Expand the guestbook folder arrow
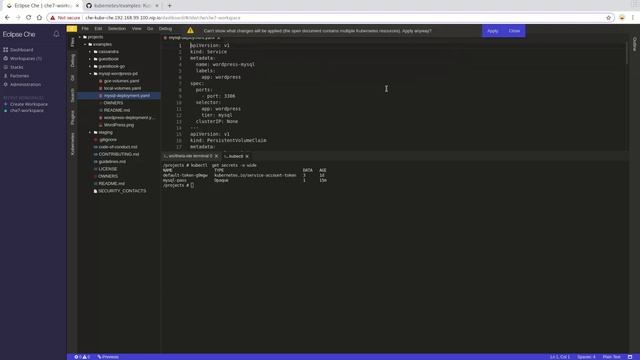Image resolution: width=640 pixels, height=360 pixels. click(90, 59)
